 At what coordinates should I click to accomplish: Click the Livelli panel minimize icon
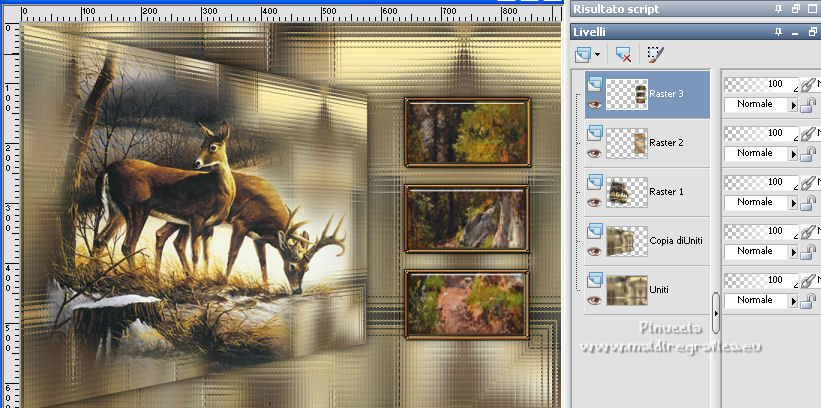coord(796,32)
